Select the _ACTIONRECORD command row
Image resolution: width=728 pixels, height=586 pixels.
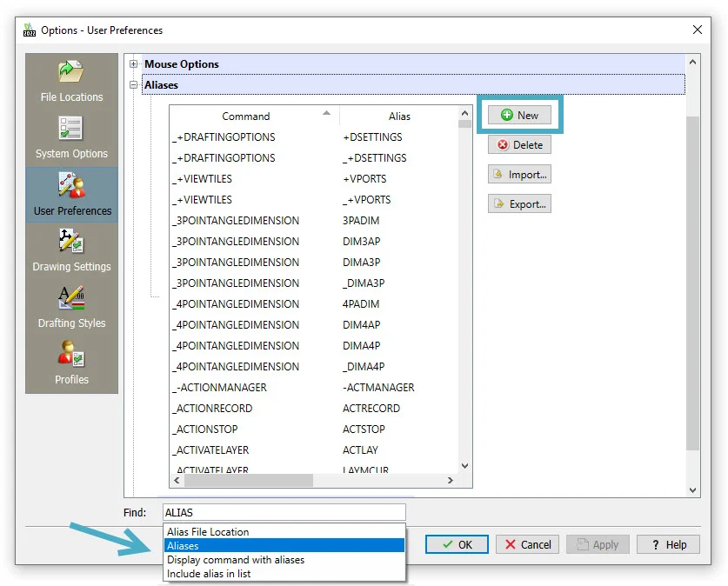[x=214, y=409]
